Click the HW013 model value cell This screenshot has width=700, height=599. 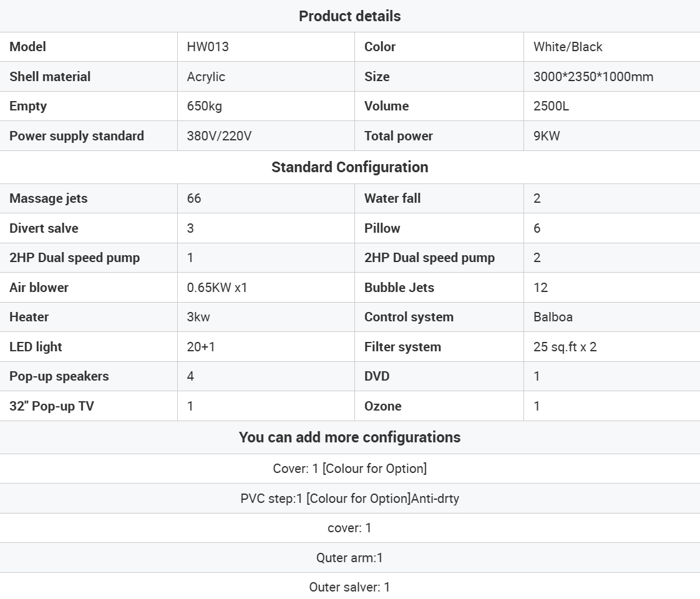(208, 47)
